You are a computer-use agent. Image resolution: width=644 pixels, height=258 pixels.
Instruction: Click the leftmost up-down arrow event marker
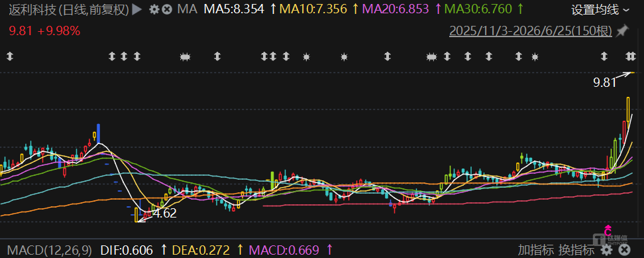tap(10, 56)
